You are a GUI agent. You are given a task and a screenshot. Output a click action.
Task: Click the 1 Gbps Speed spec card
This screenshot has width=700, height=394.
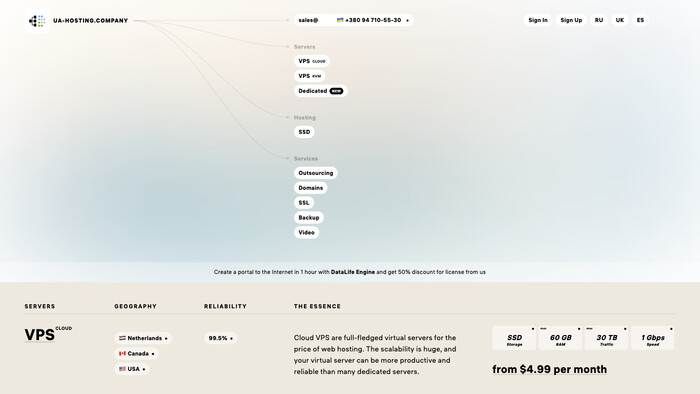click(653, 338)
